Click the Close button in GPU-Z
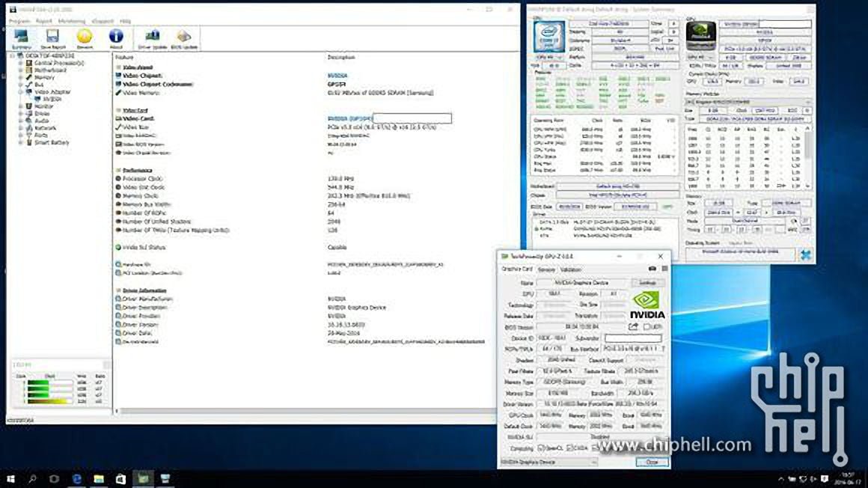 pyautogui.click(x=651, y=463)
